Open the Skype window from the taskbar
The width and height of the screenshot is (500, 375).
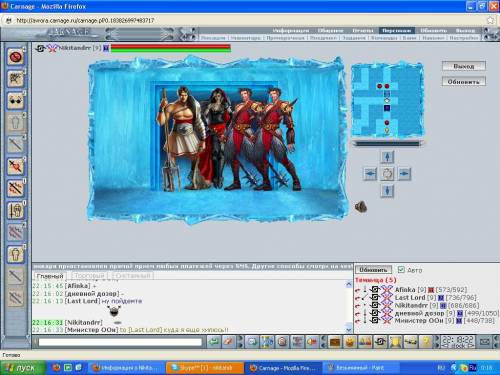pos(205,368)
